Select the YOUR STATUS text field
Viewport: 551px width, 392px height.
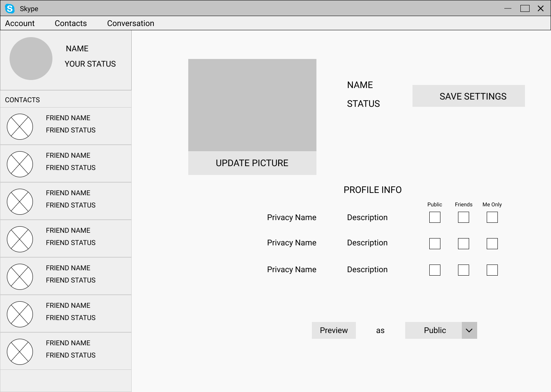click(90, 64)
